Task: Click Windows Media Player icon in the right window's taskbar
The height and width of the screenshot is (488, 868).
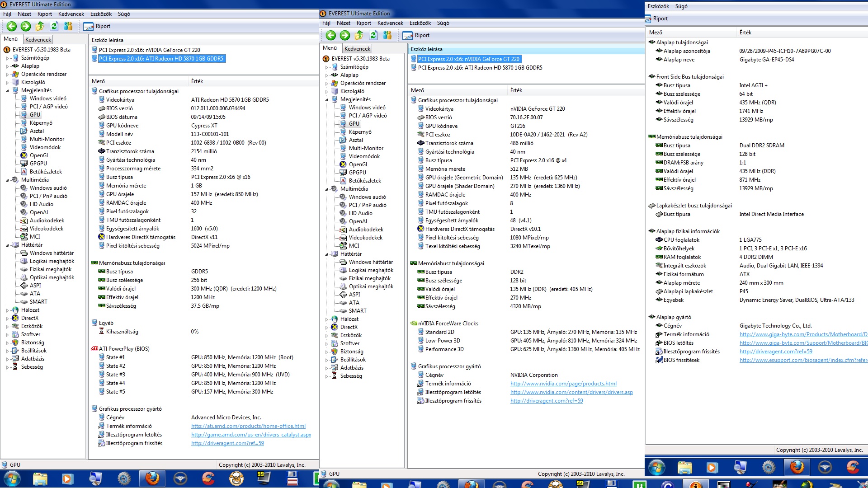Action: point(712,467)
